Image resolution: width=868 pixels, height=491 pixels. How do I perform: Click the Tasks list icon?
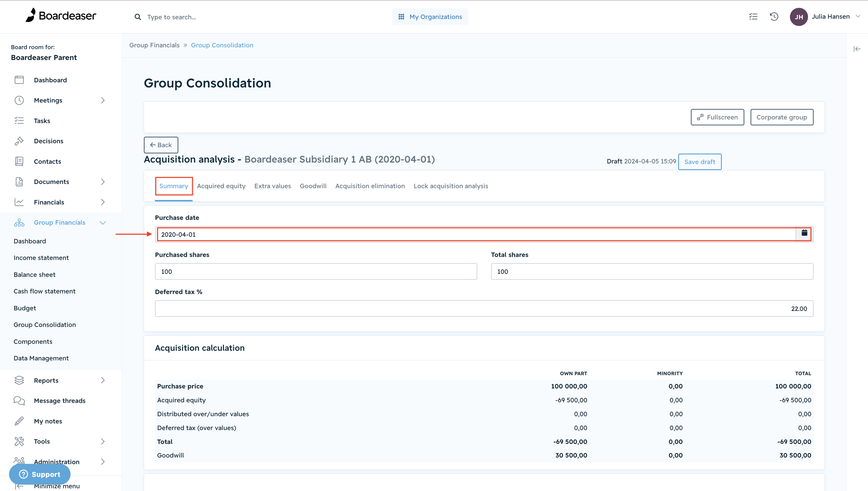point(19,120)
